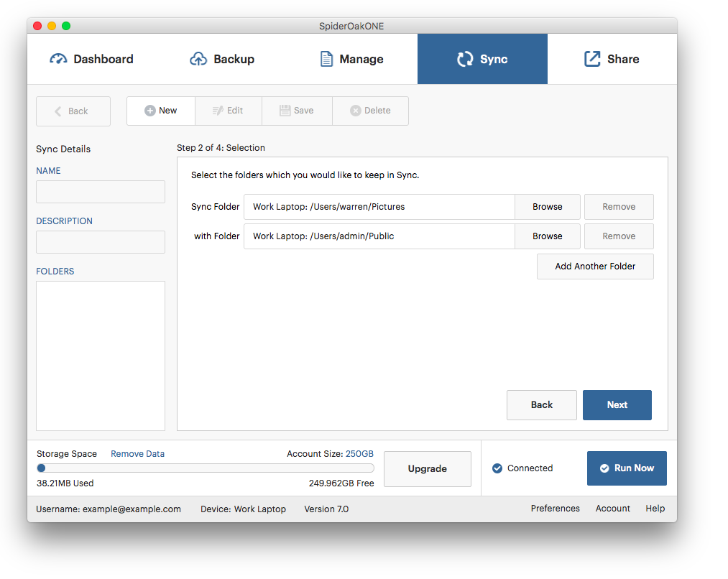Browse for the 'with Folder' path
The image size is (728, 579).
[x=547, y=236]
